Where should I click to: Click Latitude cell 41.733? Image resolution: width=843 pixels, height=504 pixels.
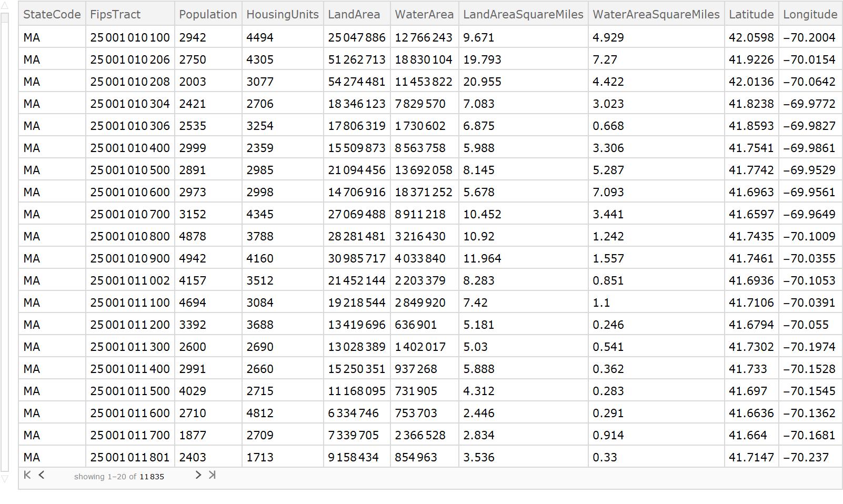751,369
